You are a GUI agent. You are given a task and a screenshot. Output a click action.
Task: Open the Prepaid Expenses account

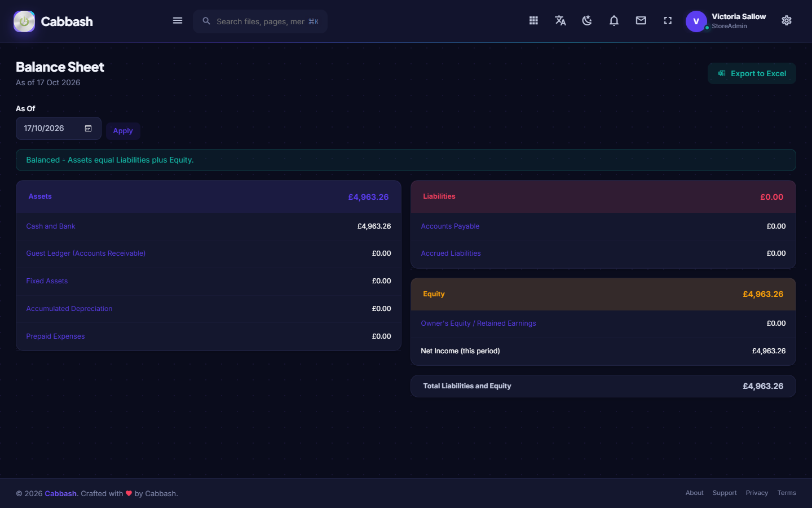(55, 336)
